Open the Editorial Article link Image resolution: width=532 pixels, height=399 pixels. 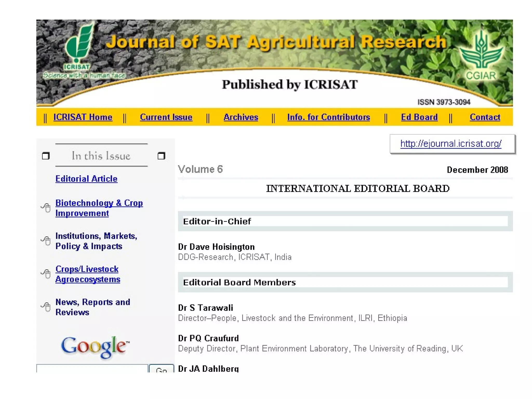coord(86,179)
